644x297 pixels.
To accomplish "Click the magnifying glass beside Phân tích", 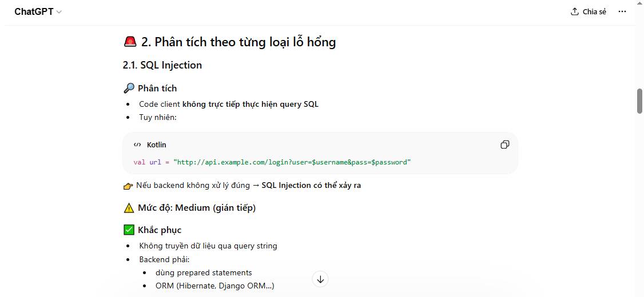I will tap(129, 88).
